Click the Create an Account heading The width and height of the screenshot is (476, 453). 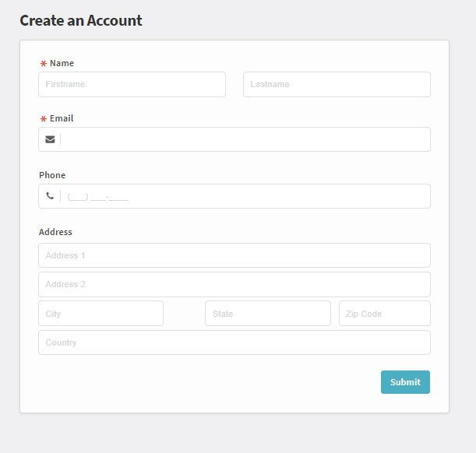pyautogui.click(x=81, y=20)
